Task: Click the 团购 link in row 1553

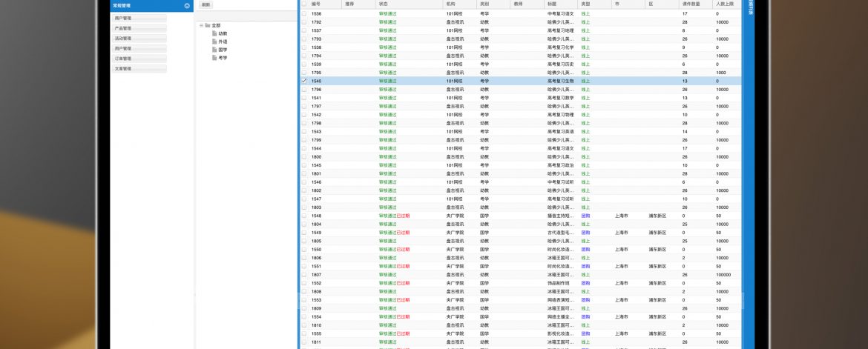Action: click(585, 300)
